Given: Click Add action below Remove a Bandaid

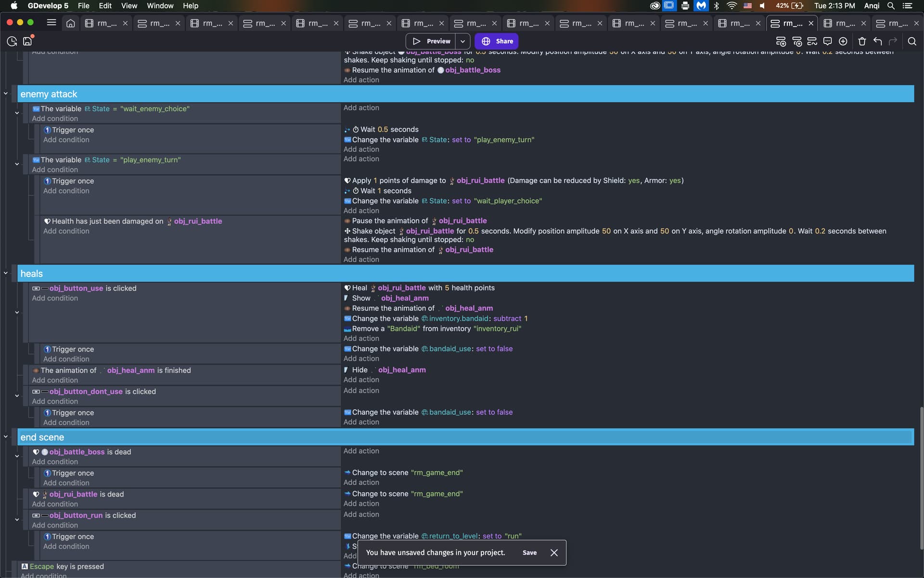Looking at the screenshot, I should coord(361,339).
